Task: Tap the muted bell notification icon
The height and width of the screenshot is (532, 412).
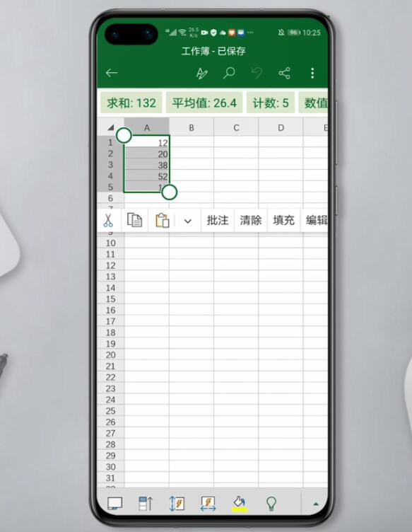Action: pyautogui.click(x=281, y=33)
